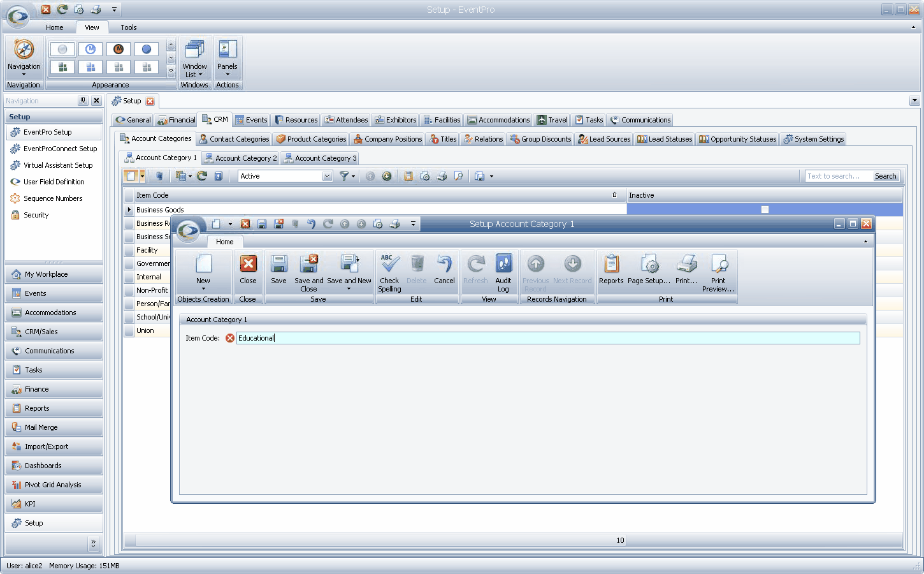Viewport: 924px width, 574px height.
Task: Click Item Code field containing Educational
Action: 548,338
